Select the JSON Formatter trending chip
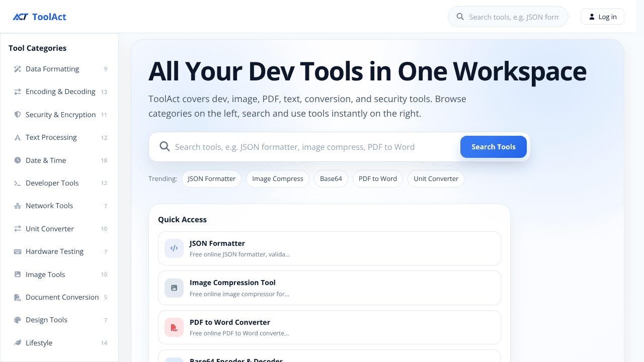 click(211, 178)
